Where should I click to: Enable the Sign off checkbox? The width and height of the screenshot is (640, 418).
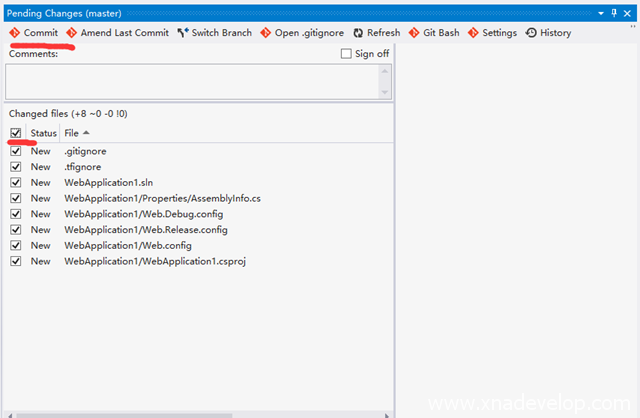click(347, 54)
